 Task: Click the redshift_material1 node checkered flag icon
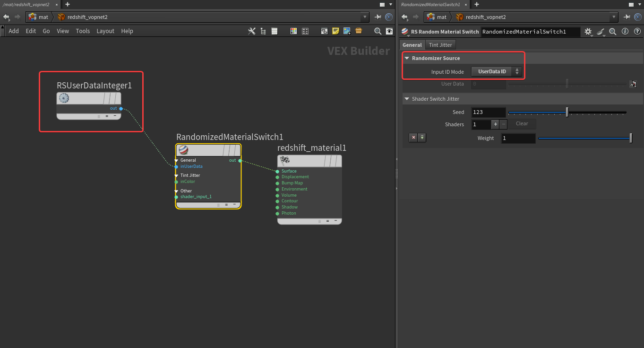tap(284, 160)
